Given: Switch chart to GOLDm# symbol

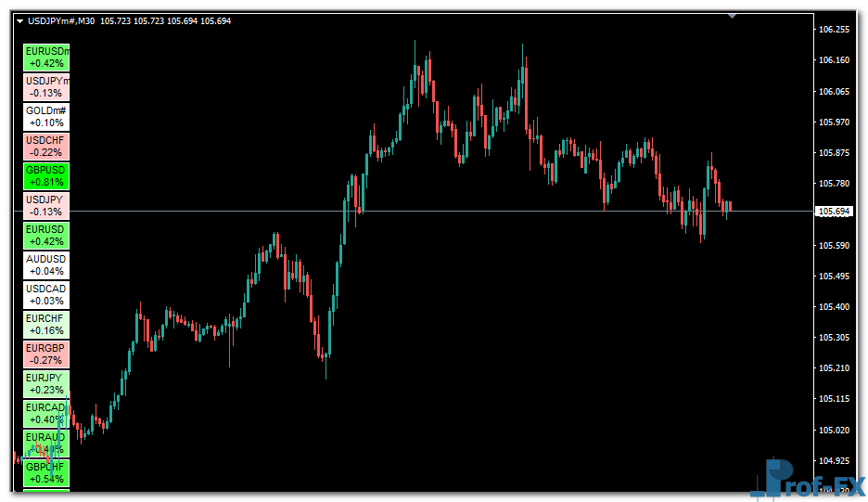Looking at the screenshot, I should [46, 117].
